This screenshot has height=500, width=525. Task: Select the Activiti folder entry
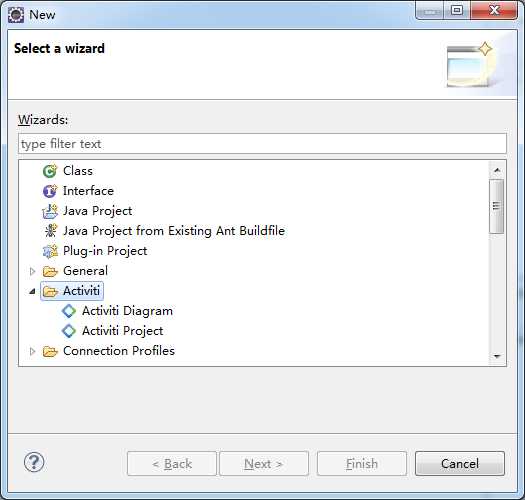[x=72, y=291]
